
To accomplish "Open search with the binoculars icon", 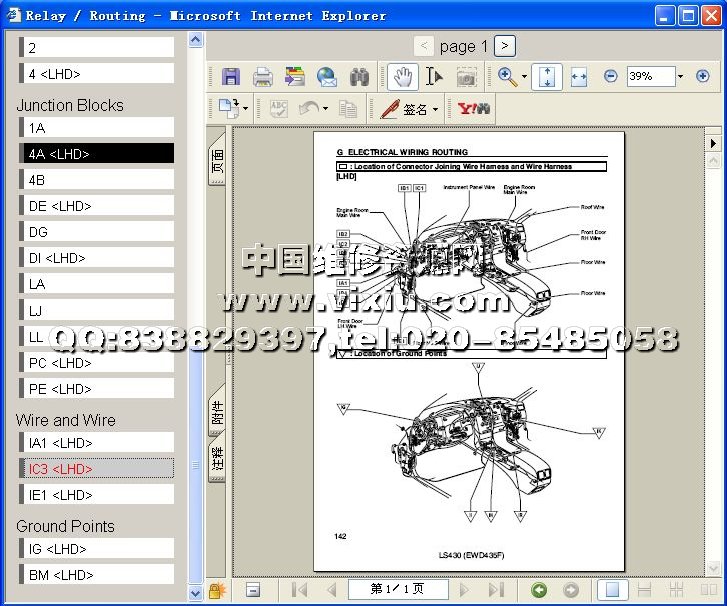I will tap(359, 77).
